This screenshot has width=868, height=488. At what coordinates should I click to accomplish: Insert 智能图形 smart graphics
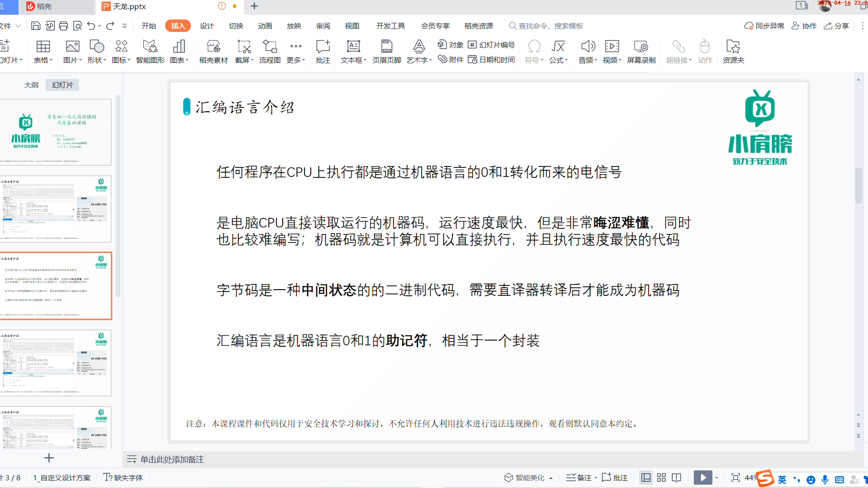[x=149, y=51]
